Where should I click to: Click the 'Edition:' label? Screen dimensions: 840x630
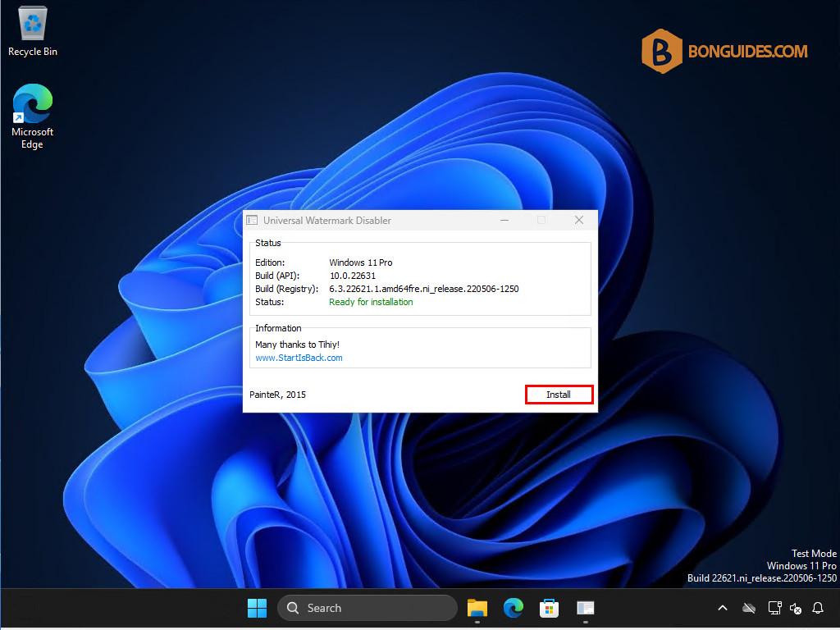coord(270,262)
